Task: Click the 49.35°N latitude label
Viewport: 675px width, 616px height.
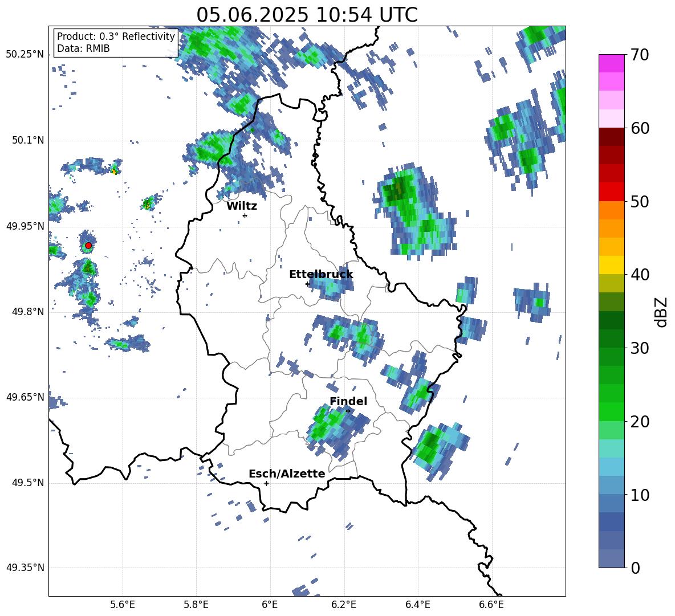Action: [25, 568]
